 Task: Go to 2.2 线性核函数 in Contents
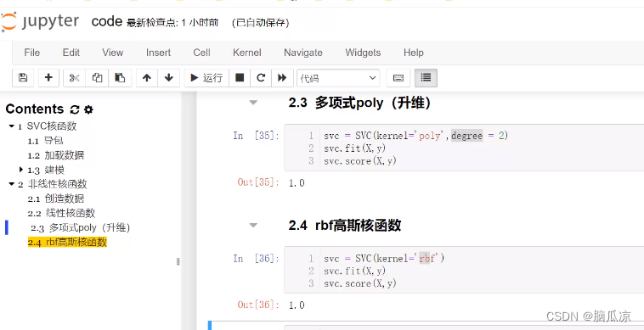click(x=61, y=213)
